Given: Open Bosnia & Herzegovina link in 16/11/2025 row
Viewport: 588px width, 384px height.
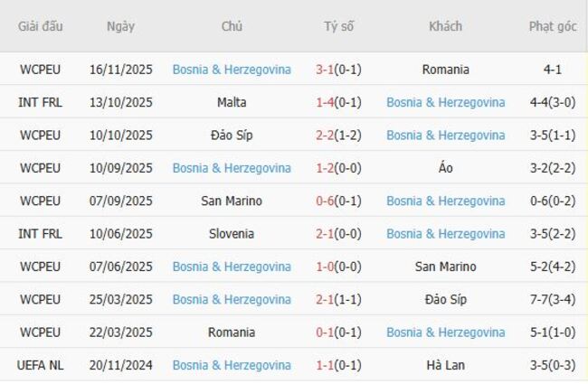Looking at the screenshot, I should click(x=232, y=70).
